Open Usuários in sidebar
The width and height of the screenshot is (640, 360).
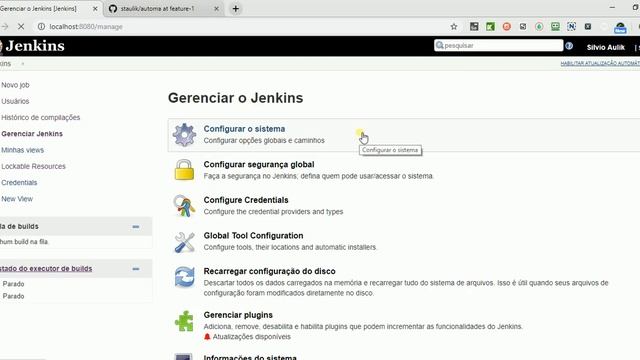pos(15,101)
